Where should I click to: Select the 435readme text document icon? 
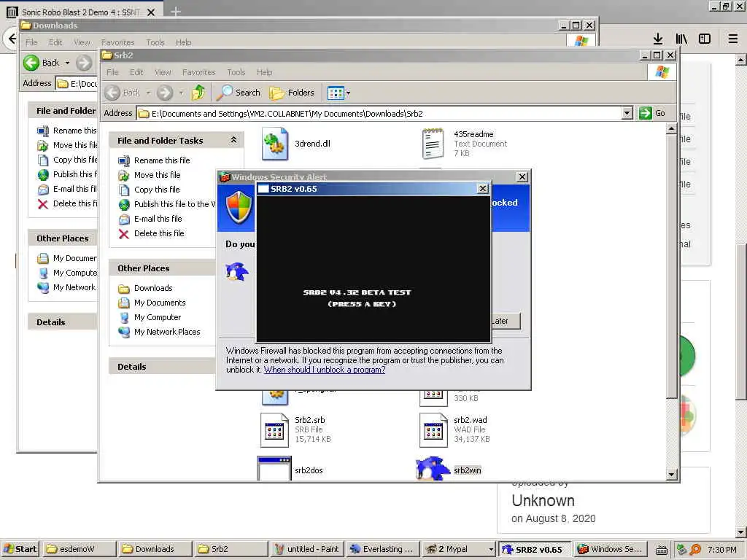433,144
